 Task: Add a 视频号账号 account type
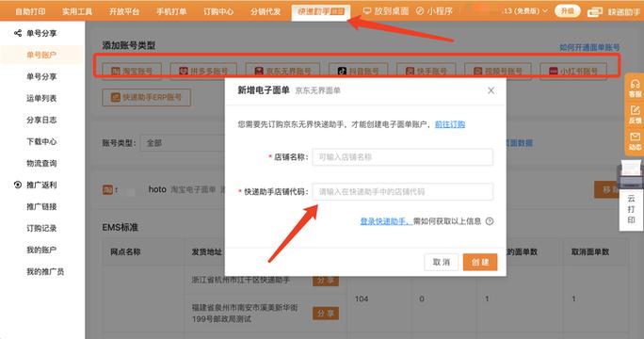pos(498,71)
